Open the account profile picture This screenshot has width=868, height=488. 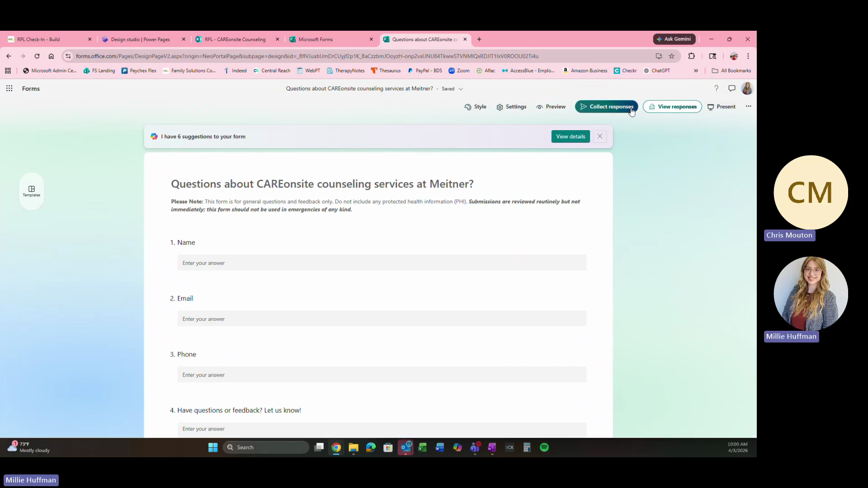coord(747,89)
